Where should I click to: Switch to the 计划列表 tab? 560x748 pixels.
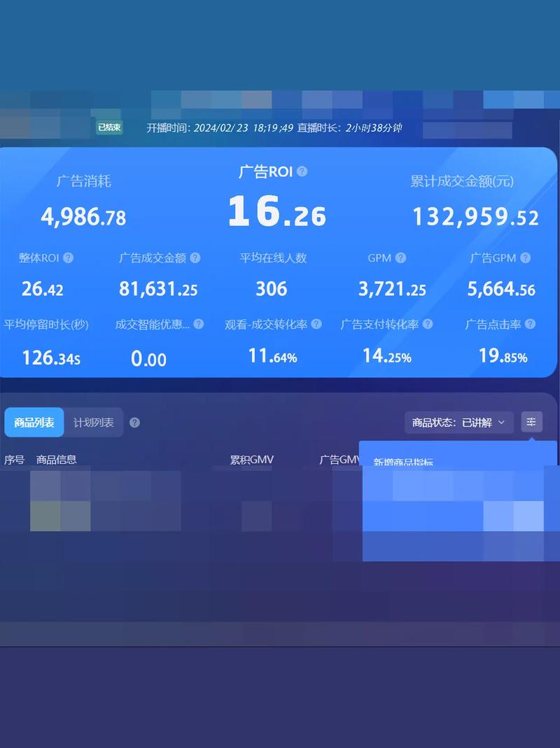(94, 423)
